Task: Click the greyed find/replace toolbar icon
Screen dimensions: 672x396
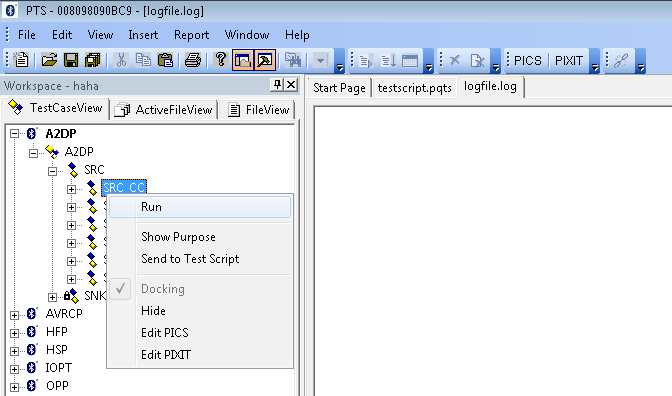Action: click(293, 60)
